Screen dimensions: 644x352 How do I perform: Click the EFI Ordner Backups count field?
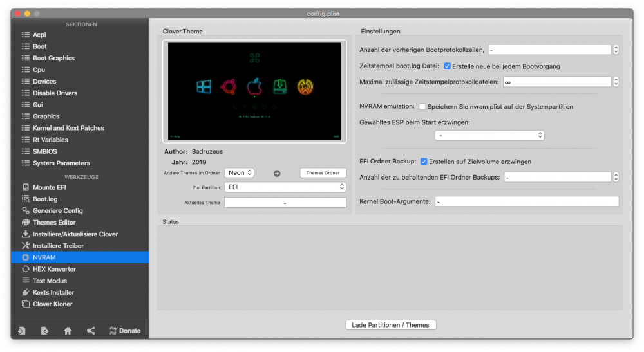pos(557,177)
